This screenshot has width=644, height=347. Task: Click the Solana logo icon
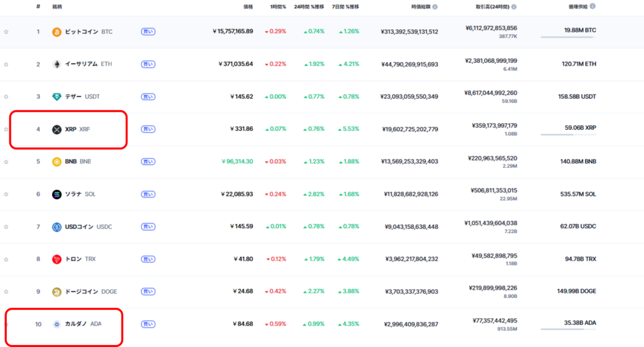coord(57,194)
